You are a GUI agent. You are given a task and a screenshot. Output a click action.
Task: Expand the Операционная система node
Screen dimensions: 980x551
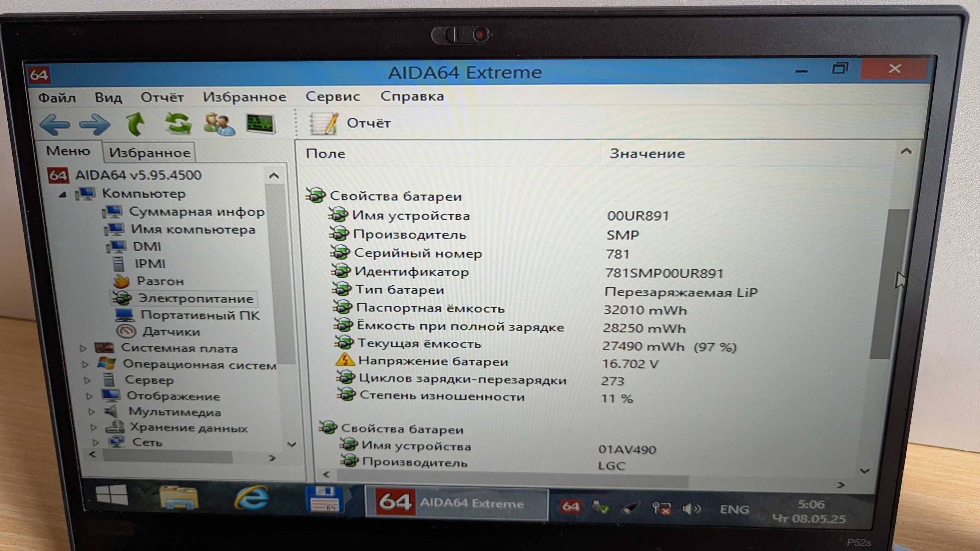(86, 364)
